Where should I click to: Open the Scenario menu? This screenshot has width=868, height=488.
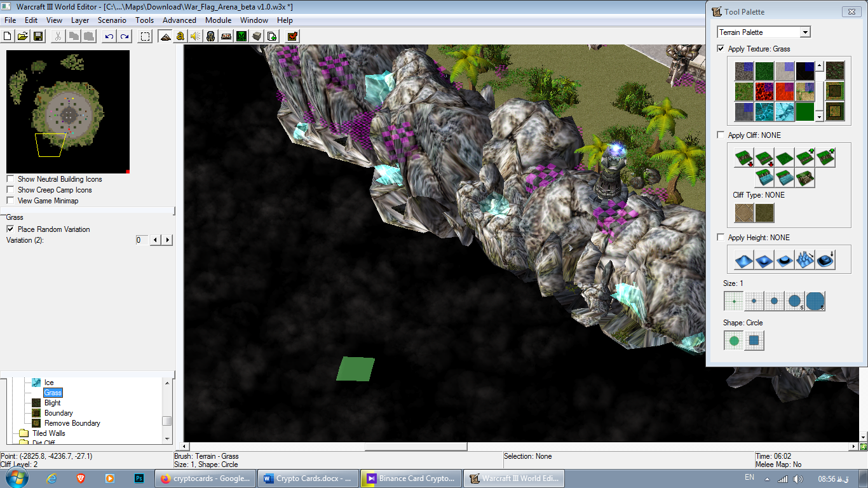click(112, 20)
